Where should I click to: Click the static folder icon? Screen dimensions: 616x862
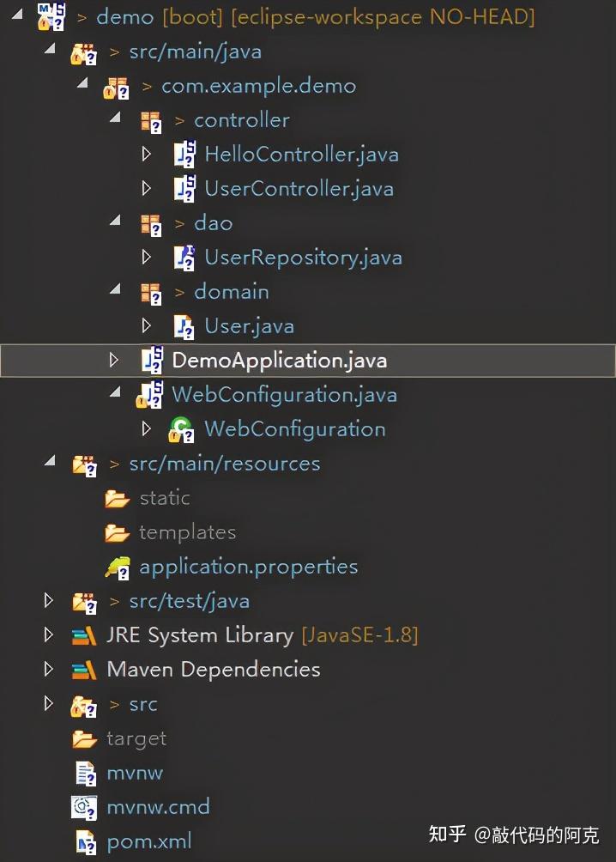tap(117, 499)
